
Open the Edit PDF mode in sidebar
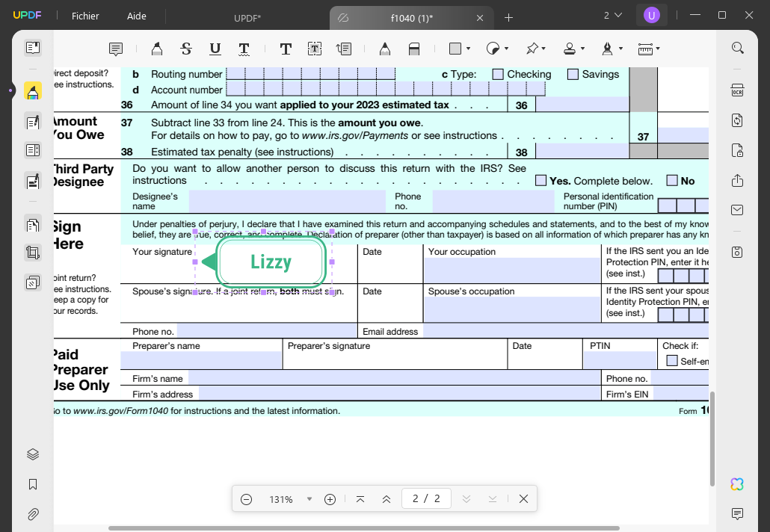coord(33,122)
